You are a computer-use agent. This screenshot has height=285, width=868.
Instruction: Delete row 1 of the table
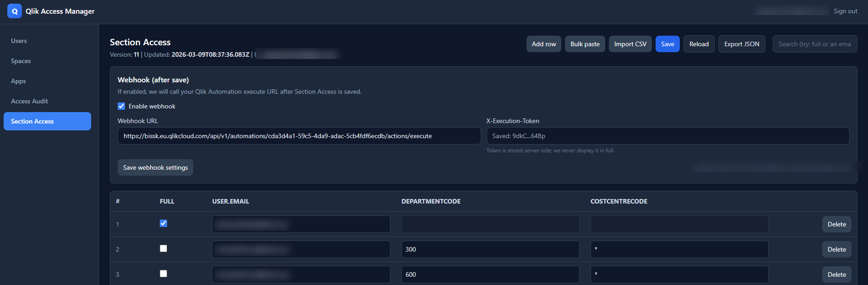click(837, 224)
